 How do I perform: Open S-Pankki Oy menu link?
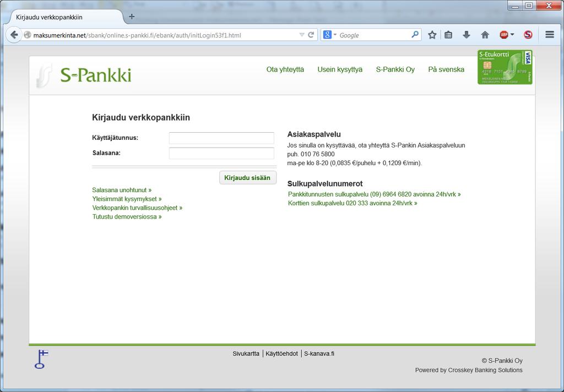[x=395, y=69]
